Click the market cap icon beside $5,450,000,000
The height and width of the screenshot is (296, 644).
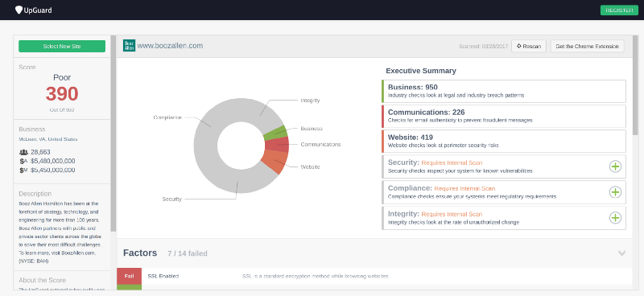tap(23, 170)
